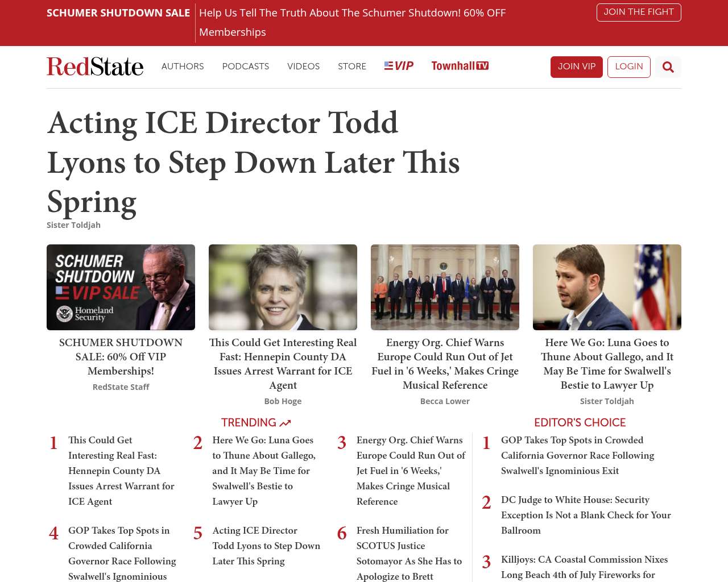The image size is (728, 582).
Task: Open the Hennepin County DA article photo
Action: point(283,287)
